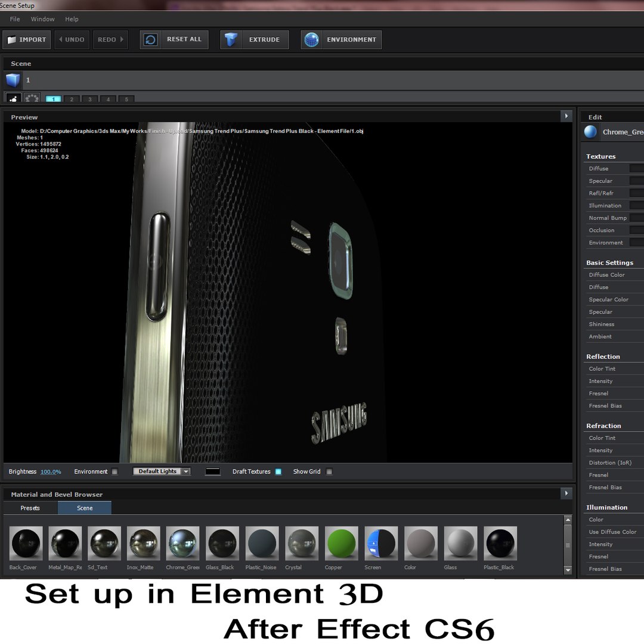Click material browser scrollbar up arrow
This screenshot has height=644, width=644.
568,520
